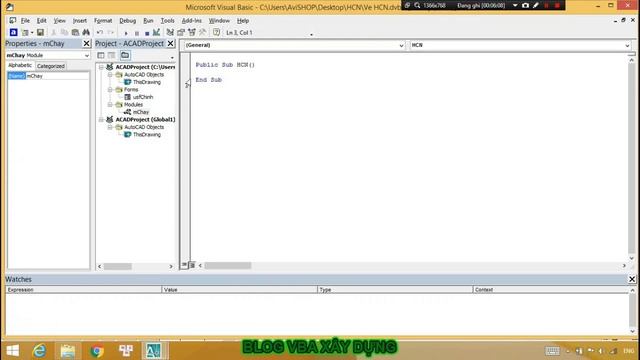Image resolution: width=640 pixels, height=360 pixels.
Task: Close the Project - ACADProject panel
Action: [171, 43]
